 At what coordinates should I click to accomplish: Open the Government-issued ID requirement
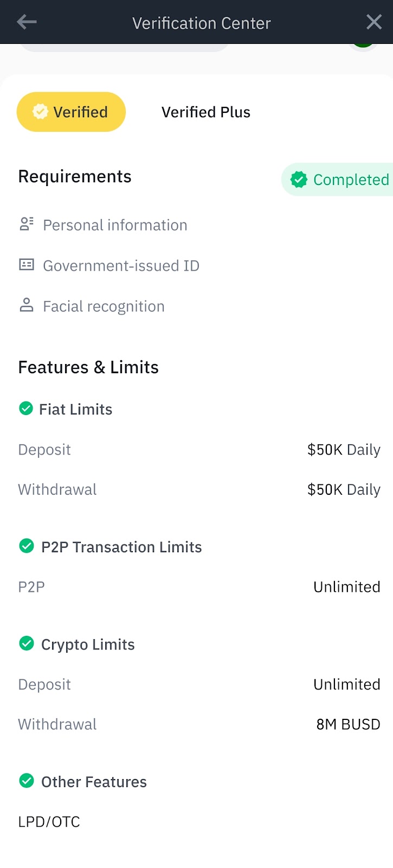pyautogui.click(x=121, y=266)
